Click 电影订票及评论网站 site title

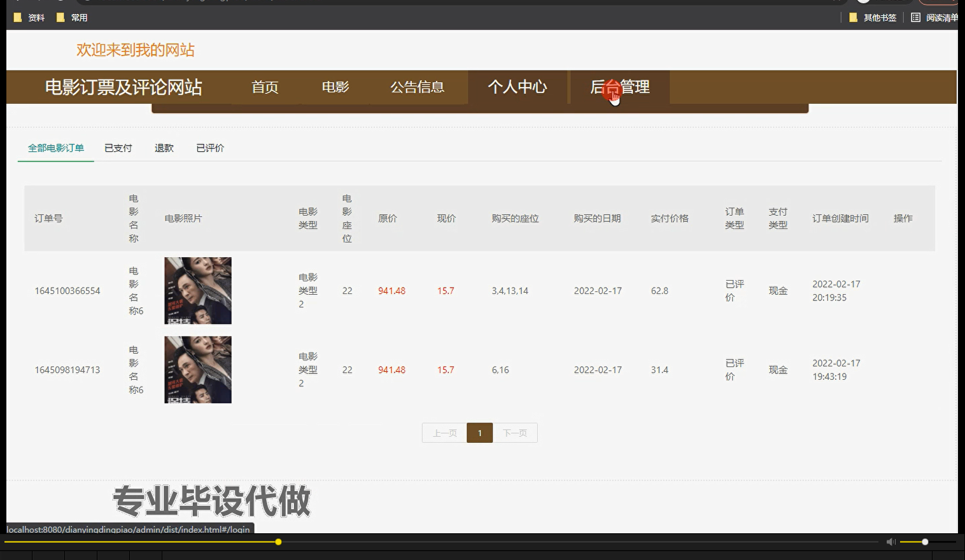[x=123, y=87]
